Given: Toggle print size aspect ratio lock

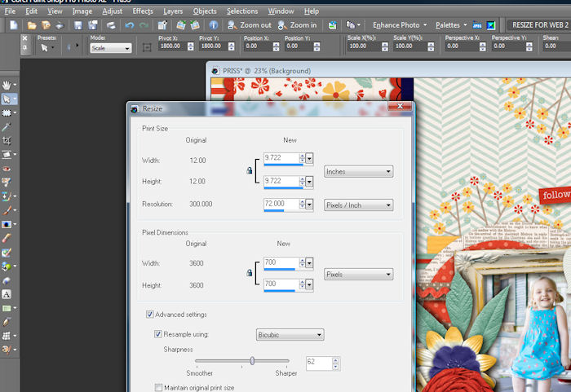Looking at the screenshot, I should [x=250, y=170].
